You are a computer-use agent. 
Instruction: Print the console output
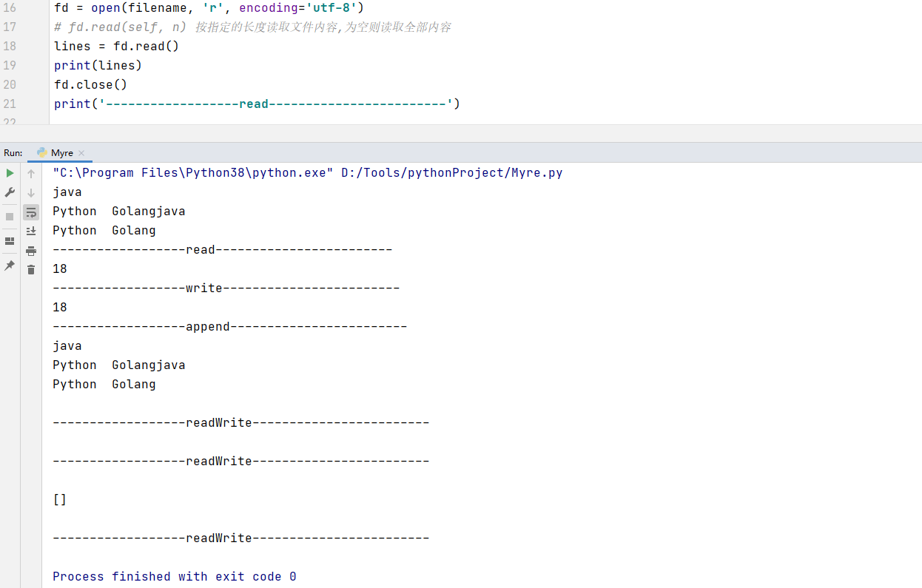(31, 251)
